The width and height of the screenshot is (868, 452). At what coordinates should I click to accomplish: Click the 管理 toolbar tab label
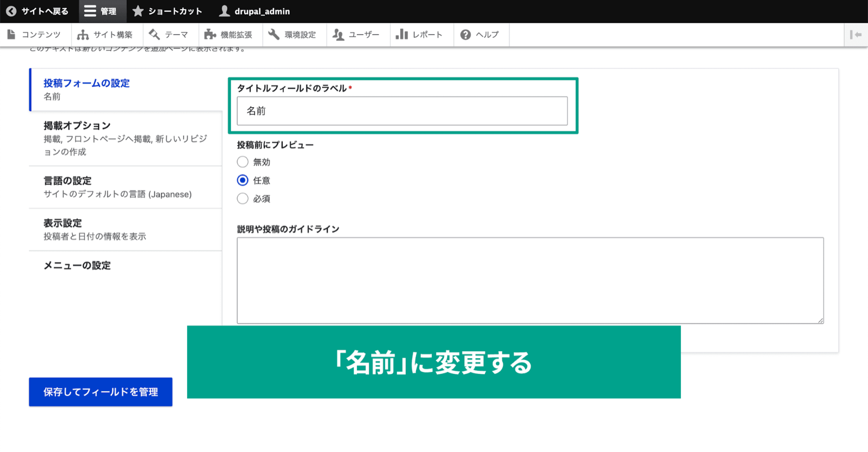[108, 11]
